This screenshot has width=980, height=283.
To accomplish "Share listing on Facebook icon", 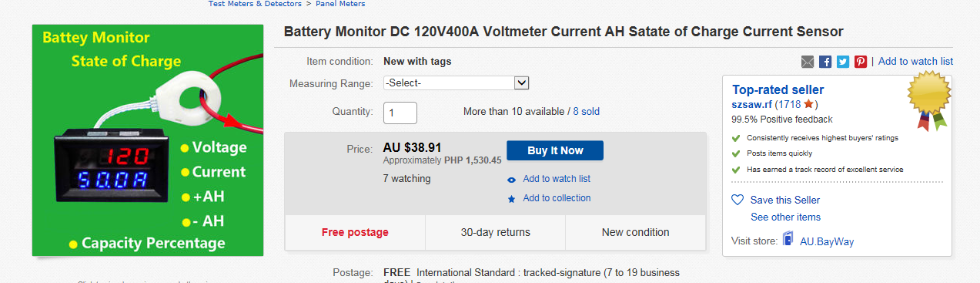I will (x=825, y=62).
